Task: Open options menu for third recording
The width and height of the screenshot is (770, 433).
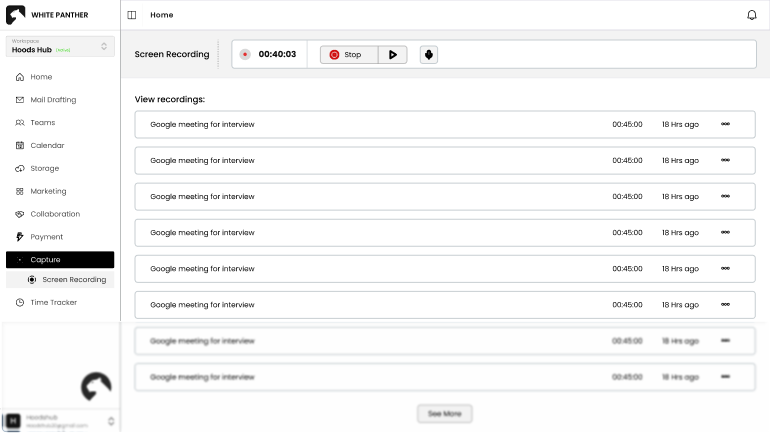Action: click(725, 196)
